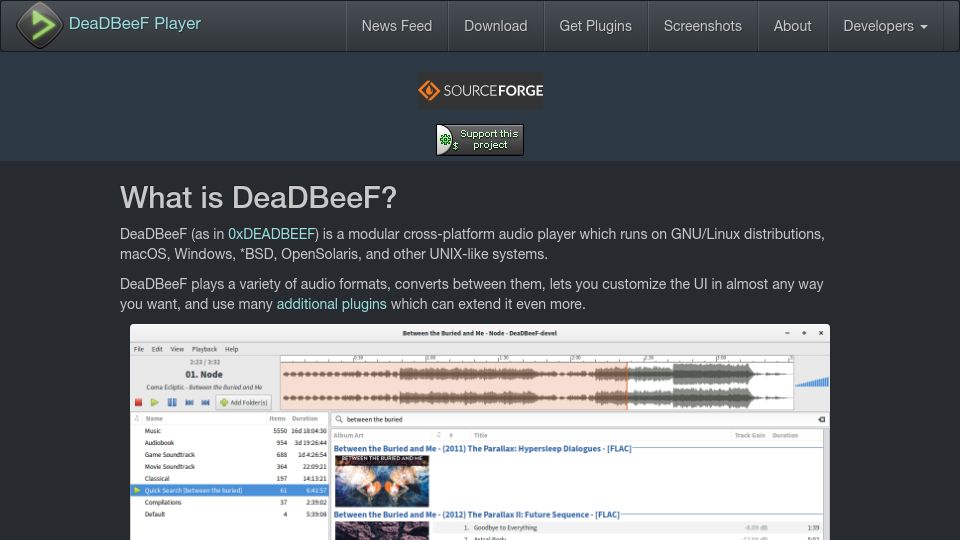
Task: Open the File menu in the player screenshot
Action: tap(139, 349)
